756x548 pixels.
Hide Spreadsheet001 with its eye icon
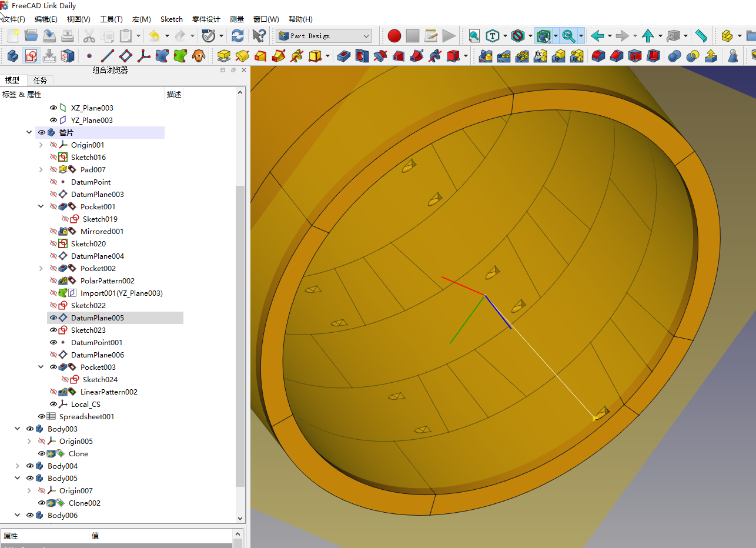[42, 416]
